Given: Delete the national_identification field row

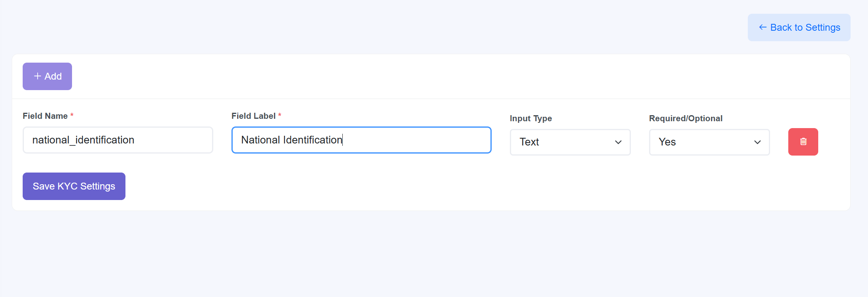Looking at the screenshot, I should pyautogui.click(x=803, y=142).
